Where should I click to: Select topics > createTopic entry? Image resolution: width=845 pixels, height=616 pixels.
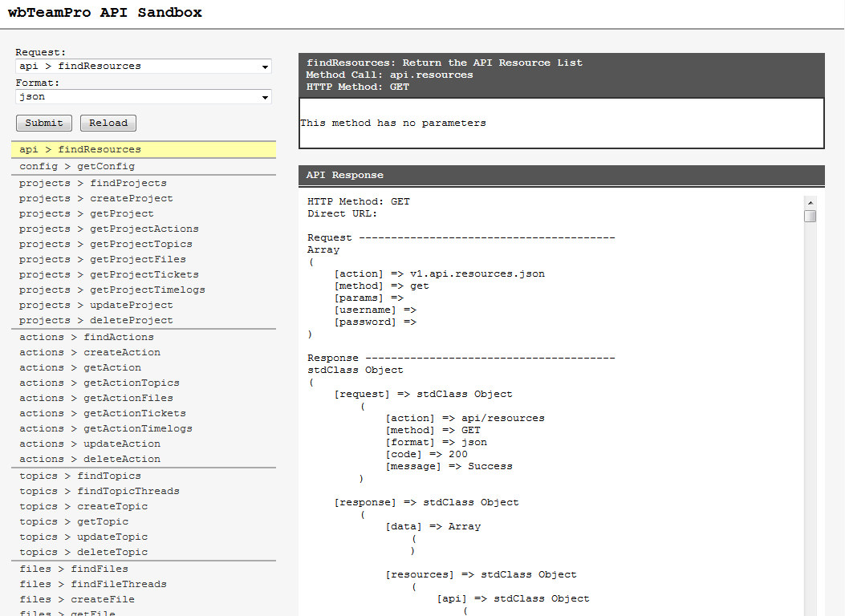point(83,507)
